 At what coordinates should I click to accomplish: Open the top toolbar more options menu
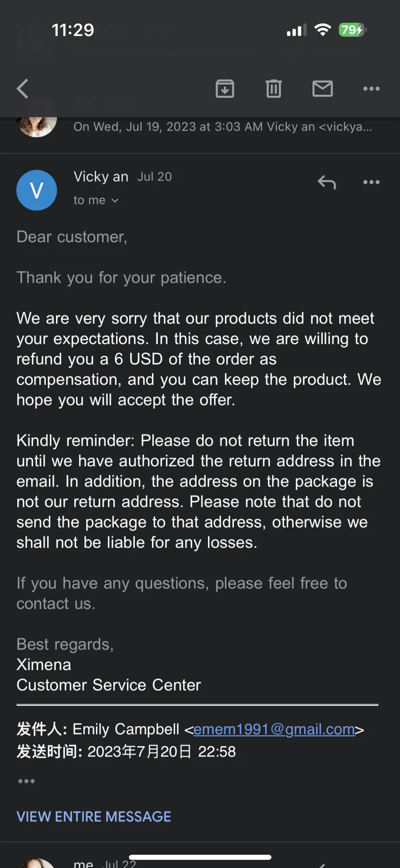click(372, 89)
